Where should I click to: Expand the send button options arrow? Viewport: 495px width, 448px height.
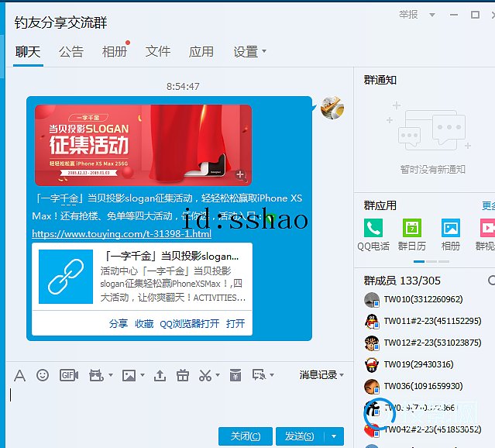tap(334, 436)
